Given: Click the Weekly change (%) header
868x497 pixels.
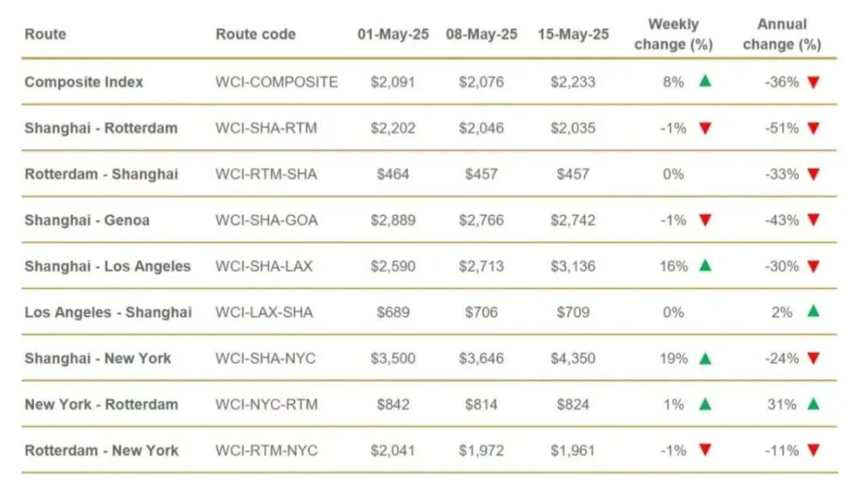Looking at the screenshot, I should coord(674,35).
